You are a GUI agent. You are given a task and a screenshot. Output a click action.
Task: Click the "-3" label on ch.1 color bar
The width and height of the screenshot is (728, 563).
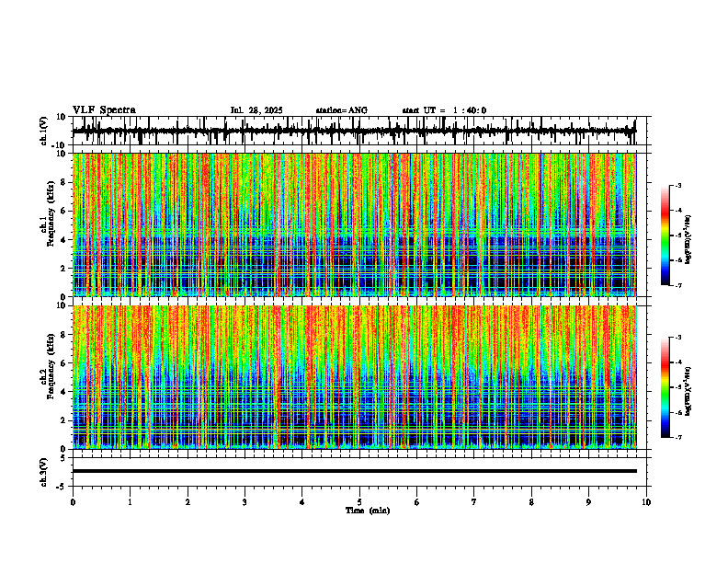point(677,185)
